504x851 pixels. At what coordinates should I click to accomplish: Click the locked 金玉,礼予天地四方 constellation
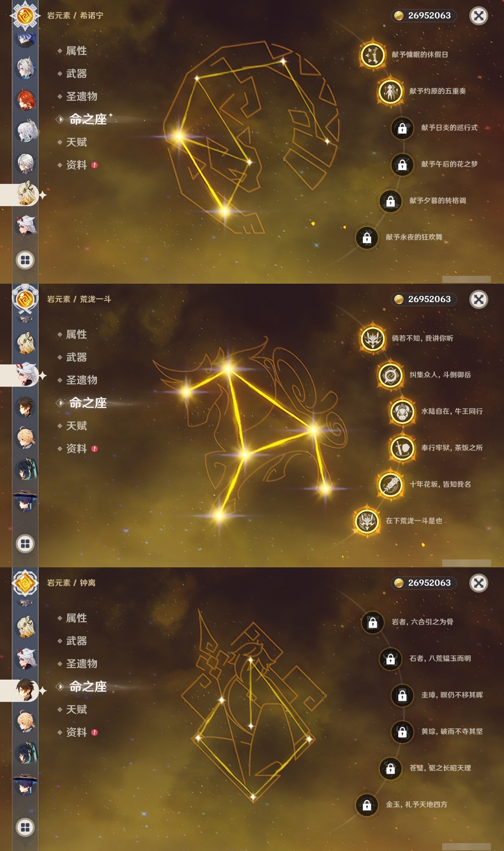pyautogui.click(x=367, y=805)
